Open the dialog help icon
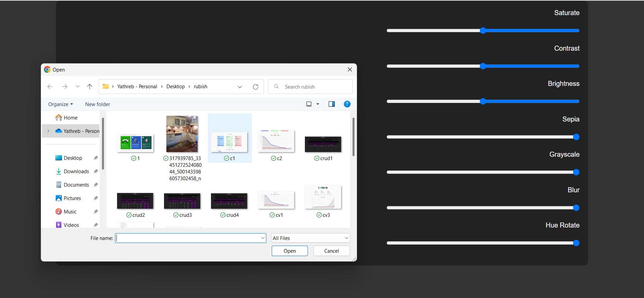The image size is (644, 298). (x=347, y=104)
